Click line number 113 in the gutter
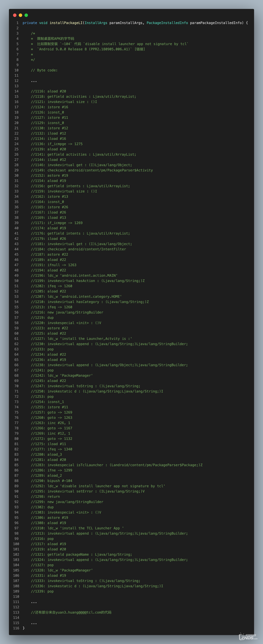Viewport: 263px width, 644px height. coord(16,612)
